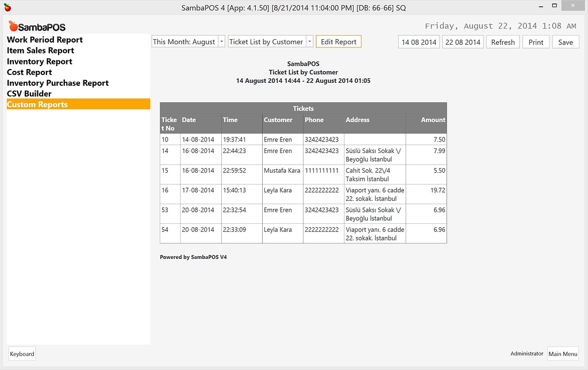
Task: Open the CSV Builder
Action: point(29,94)
